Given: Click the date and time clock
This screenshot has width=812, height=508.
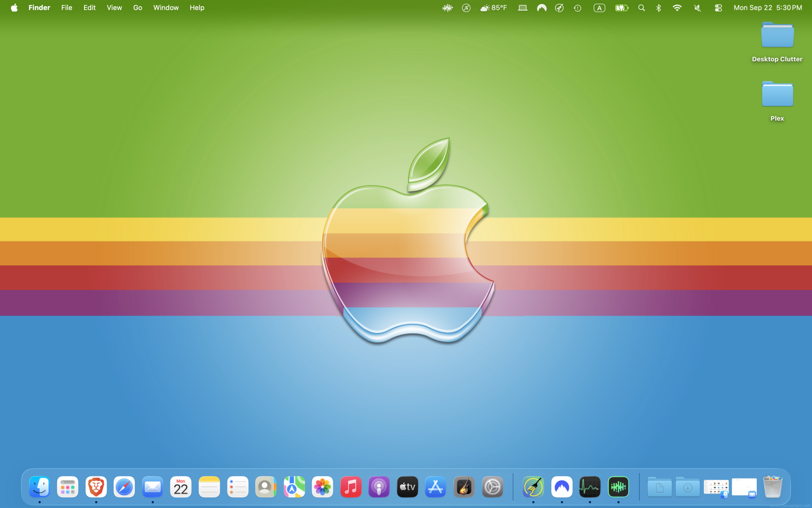Looking at the screenshot, I should click(767, 8).
